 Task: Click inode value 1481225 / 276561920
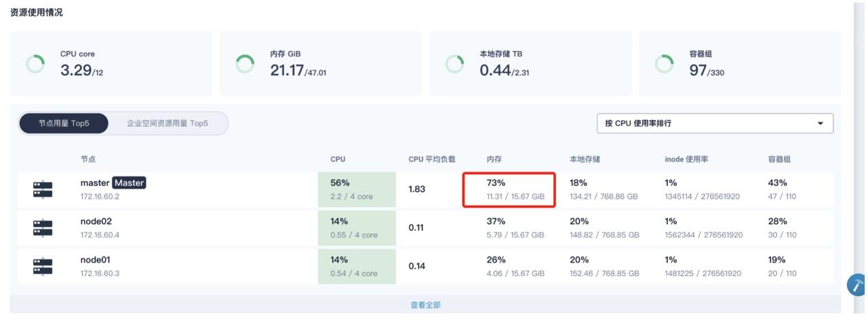pyautogui.click(x=703, y=273)
